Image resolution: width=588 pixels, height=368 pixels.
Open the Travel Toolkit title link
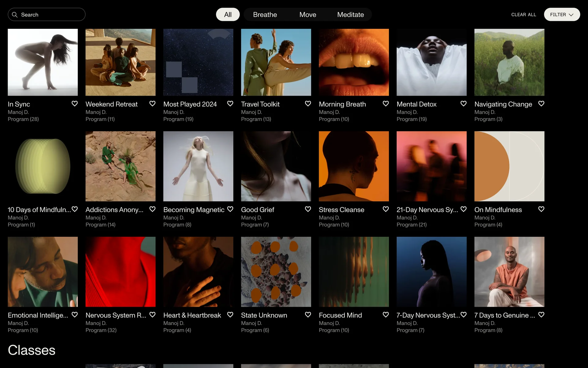(260, 104)
